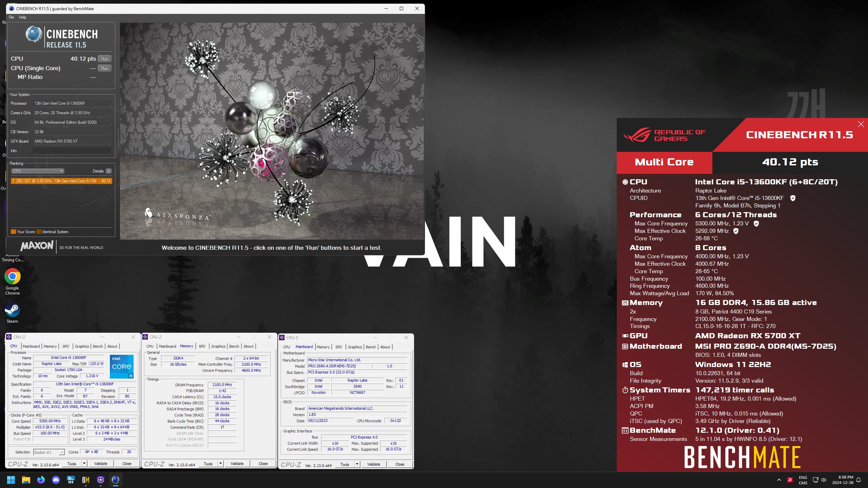Open the Windows Start menu
This screenshot has width=868, height=488.
click(x=11, y=480)
